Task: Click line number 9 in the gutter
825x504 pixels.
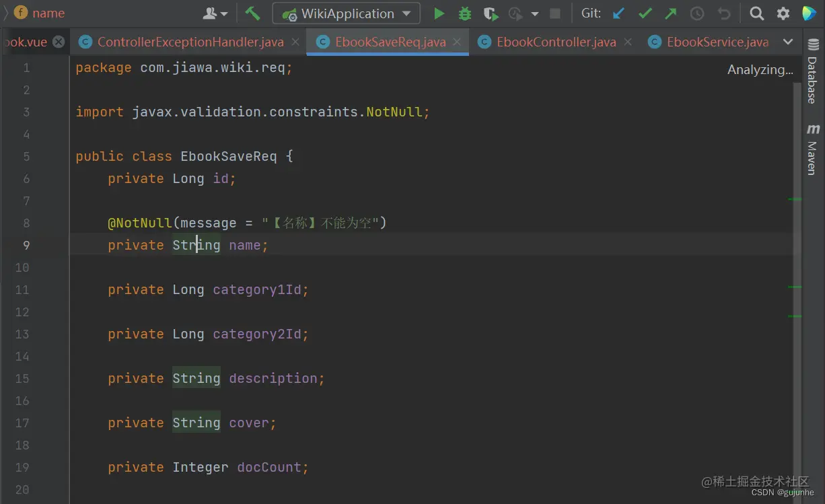Action: [x=26, y=245]
